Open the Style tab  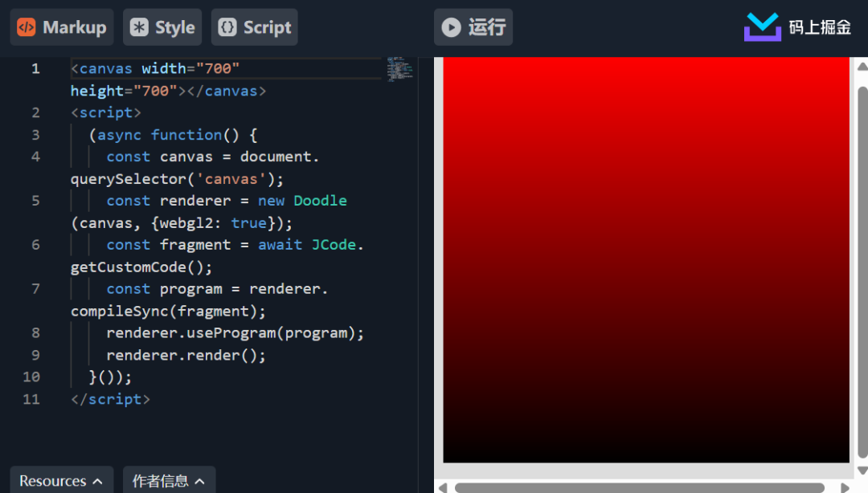pos(162,27)
